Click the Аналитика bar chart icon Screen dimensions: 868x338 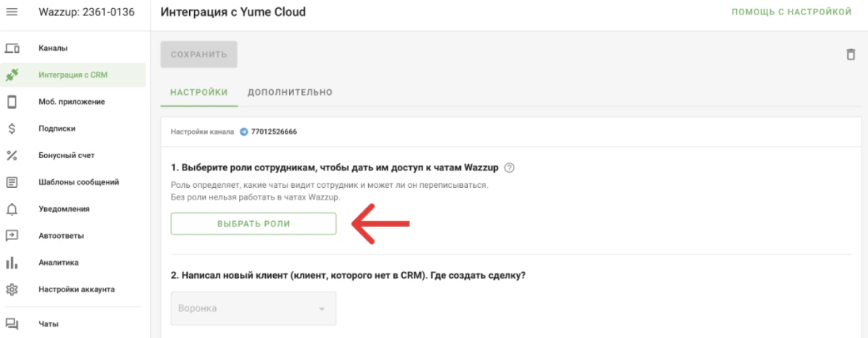12,263
